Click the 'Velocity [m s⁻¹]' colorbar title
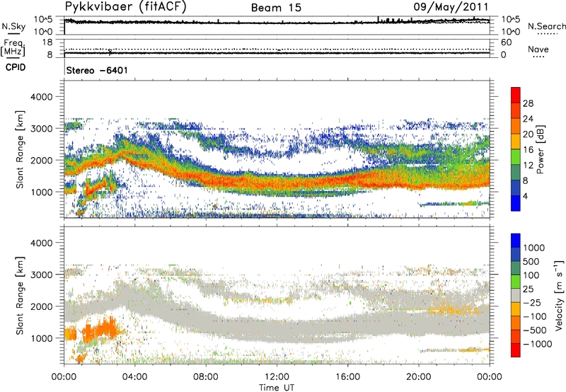Screen dimensions: 566x392 [559, 295]
